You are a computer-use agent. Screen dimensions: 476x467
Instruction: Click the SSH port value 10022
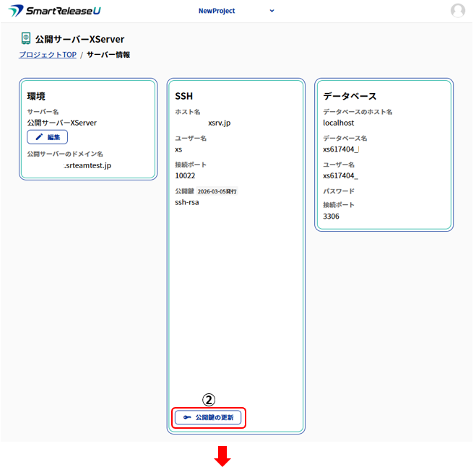pos(185,175)
